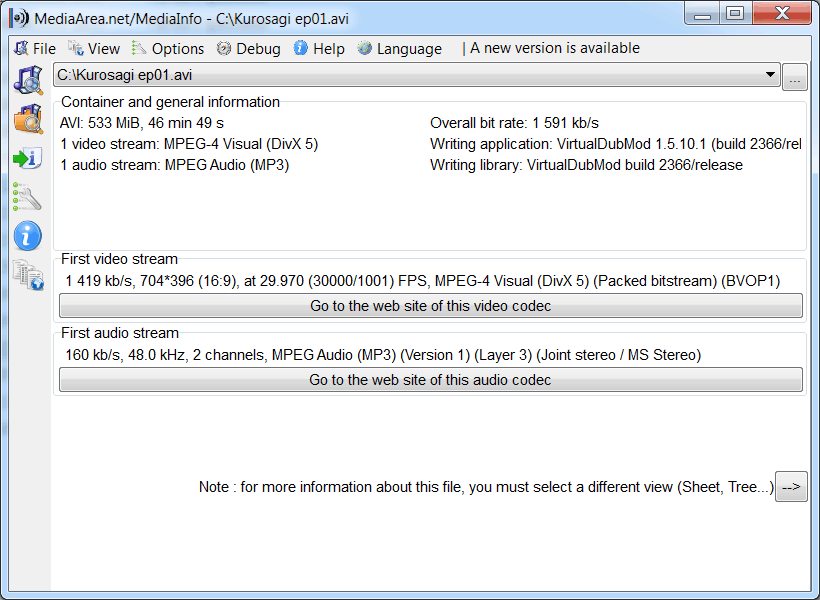
Task: Click 'A new version is available' notice
Action: [x=554, y=48]
